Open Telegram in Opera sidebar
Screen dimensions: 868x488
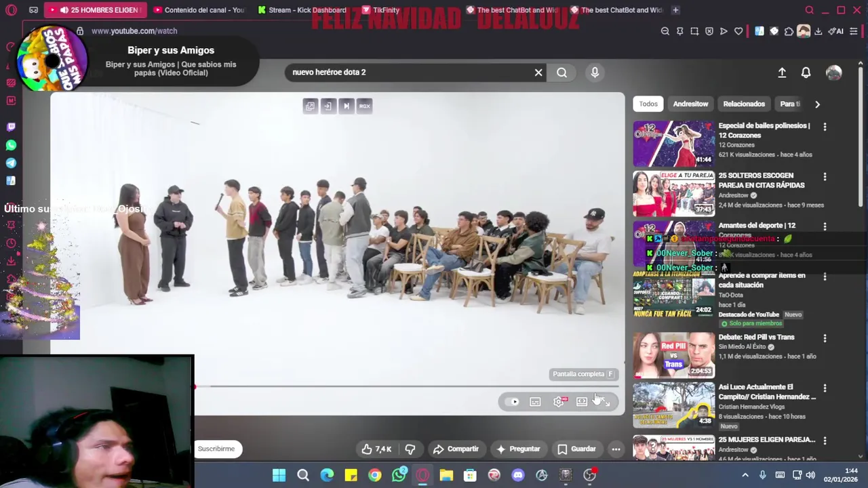click(x=11, y=163)
